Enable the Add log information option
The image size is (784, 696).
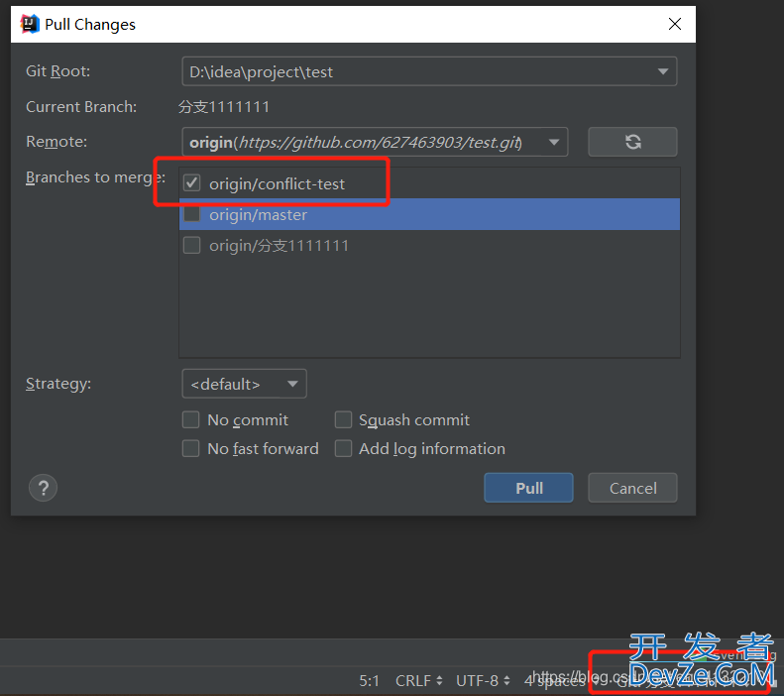click(343, 448)
